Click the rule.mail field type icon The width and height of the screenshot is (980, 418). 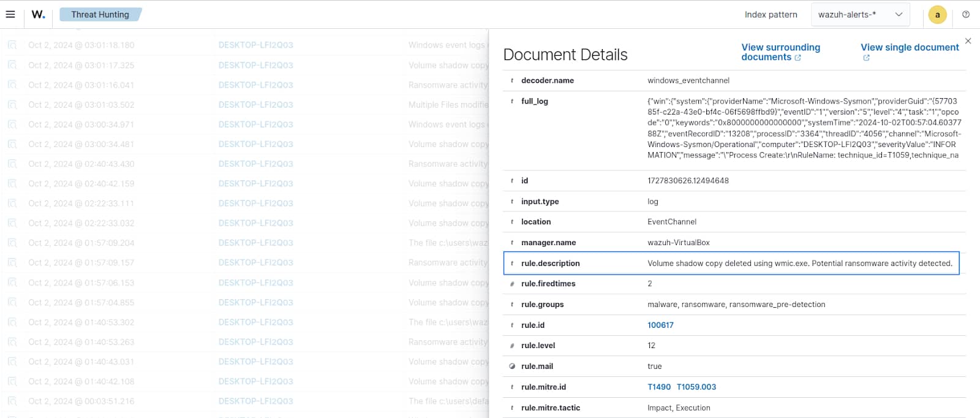[x=512, y=367]
